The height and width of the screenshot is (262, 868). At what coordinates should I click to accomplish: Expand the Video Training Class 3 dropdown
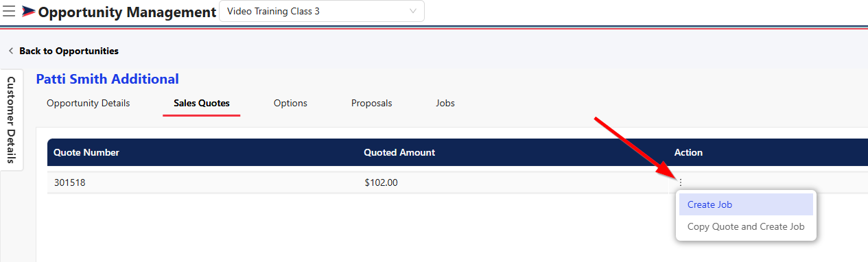(x=321, y=11)
